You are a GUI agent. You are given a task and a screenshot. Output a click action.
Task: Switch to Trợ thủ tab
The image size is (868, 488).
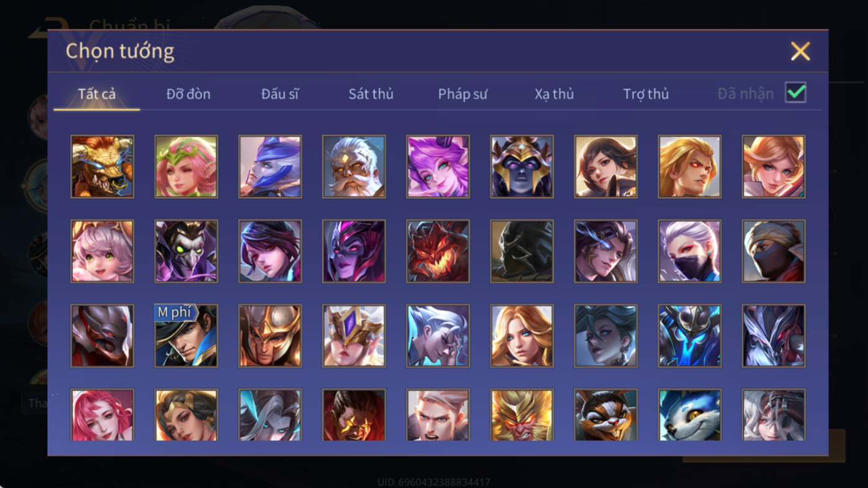(646, 94)
